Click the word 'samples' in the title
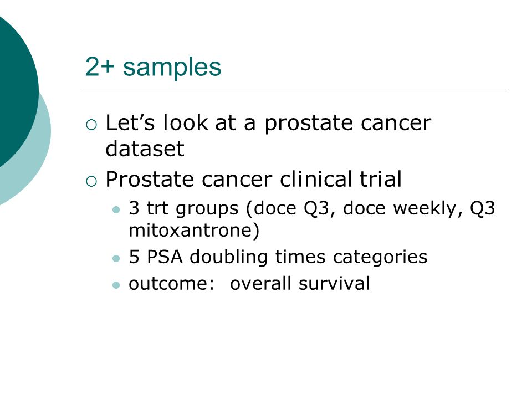 pyautogui.click(x=172, y=67)
